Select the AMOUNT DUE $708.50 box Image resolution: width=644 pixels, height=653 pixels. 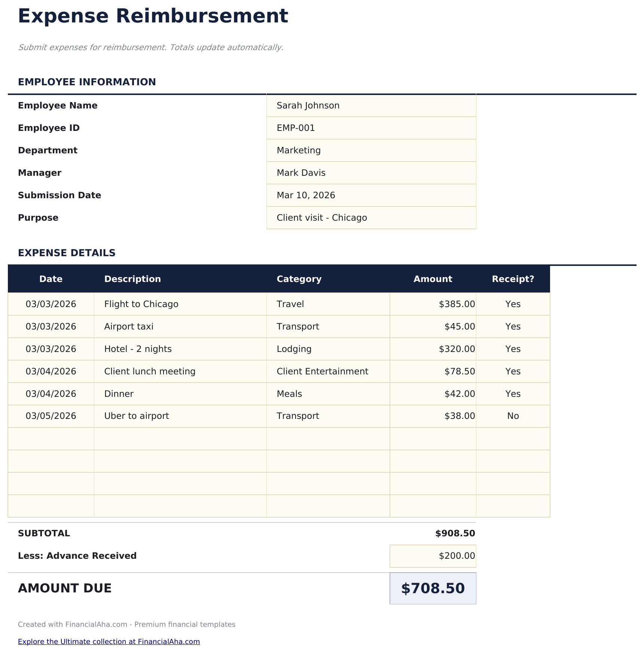(433, 588)
